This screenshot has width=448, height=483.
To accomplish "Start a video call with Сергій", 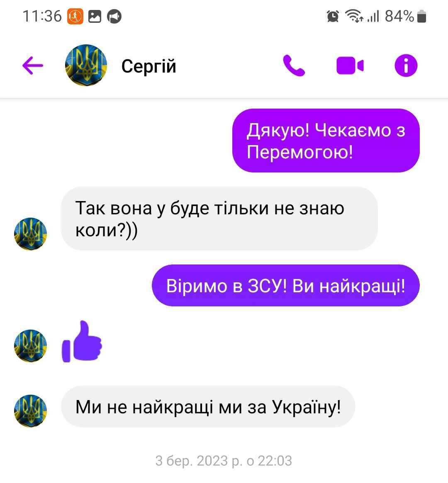I will [x=350, y=66].
